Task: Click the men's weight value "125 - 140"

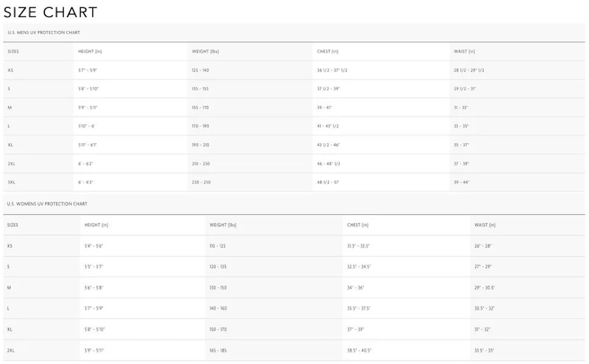Action: coord(200,70)
